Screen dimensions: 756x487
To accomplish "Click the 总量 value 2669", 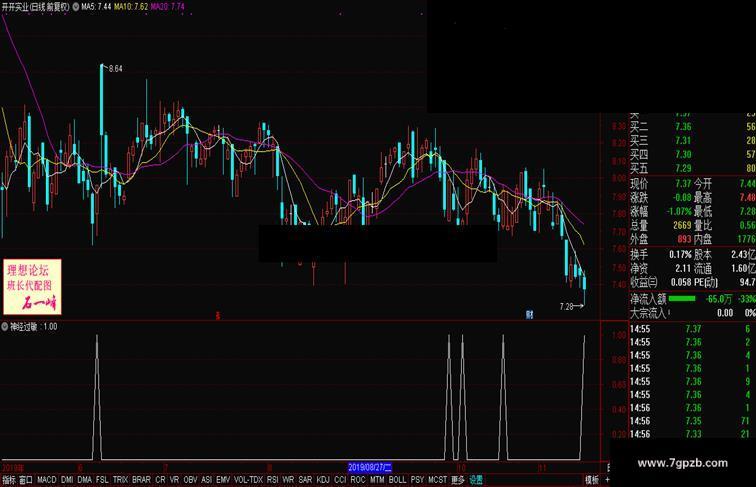I will (x=682, y=225).
